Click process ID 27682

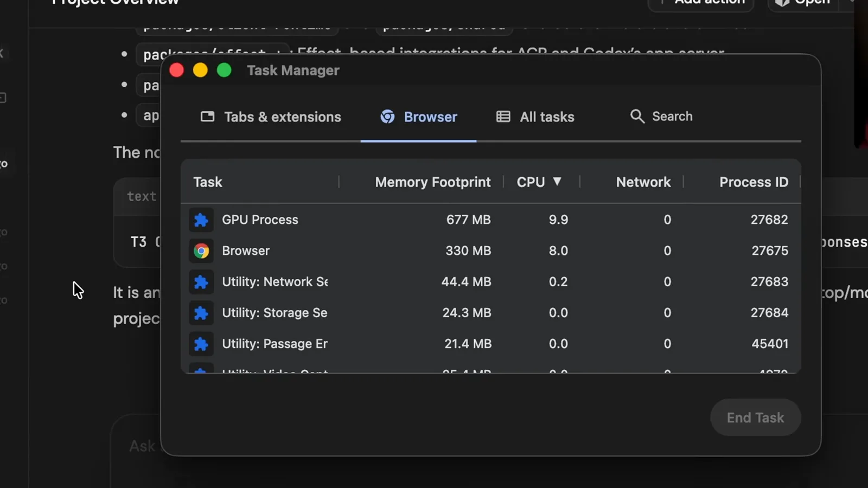pos(769,220)
